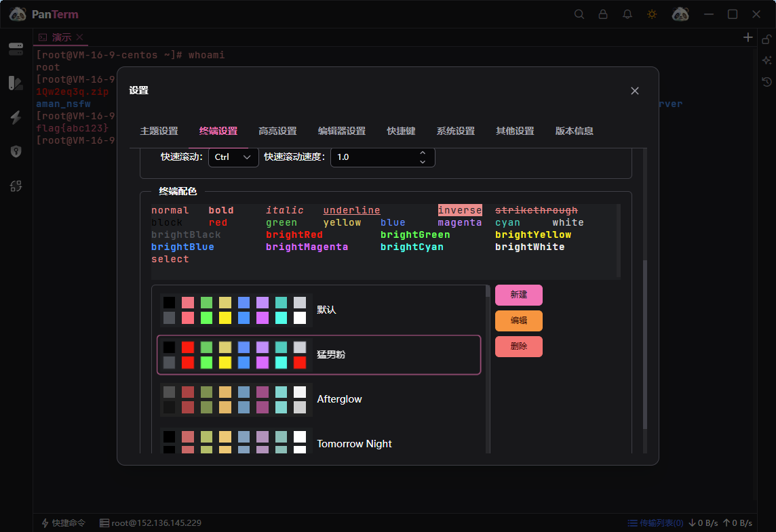The height and width of the screenshot is (532, 776).
Task: Open the AI assistant sparkles icon
Action: click(x=766, y=61)
